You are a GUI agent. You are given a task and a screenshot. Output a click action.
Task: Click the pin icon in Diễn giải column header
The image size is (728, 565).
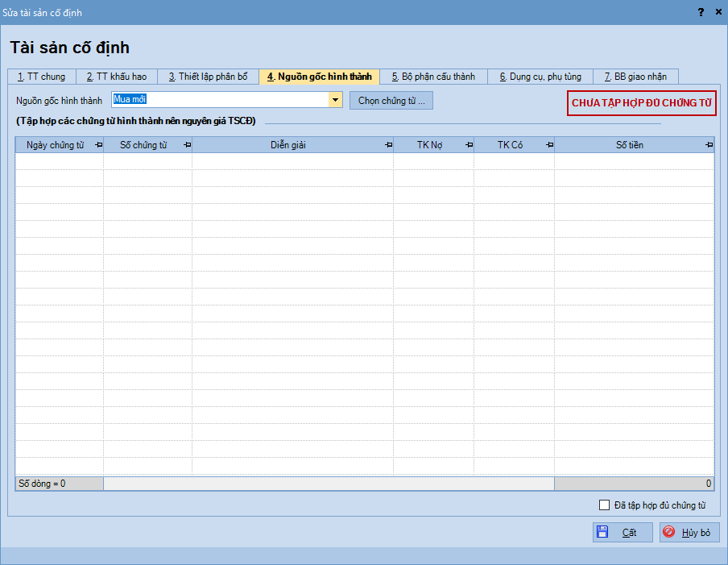pyautogui.click(x=388, y=145)
